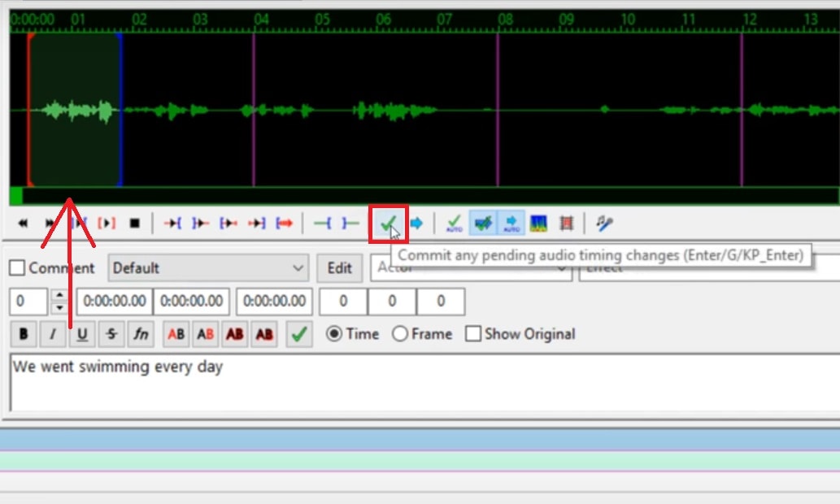Click the green audio scrollbar thumb
The height and width of the screenshot is (504, 840).
coord(16,196)
